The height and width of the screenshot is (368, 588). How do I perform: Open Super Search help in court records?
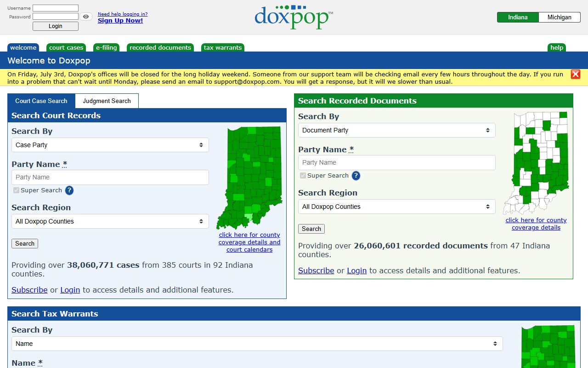[x=69, y=190]
